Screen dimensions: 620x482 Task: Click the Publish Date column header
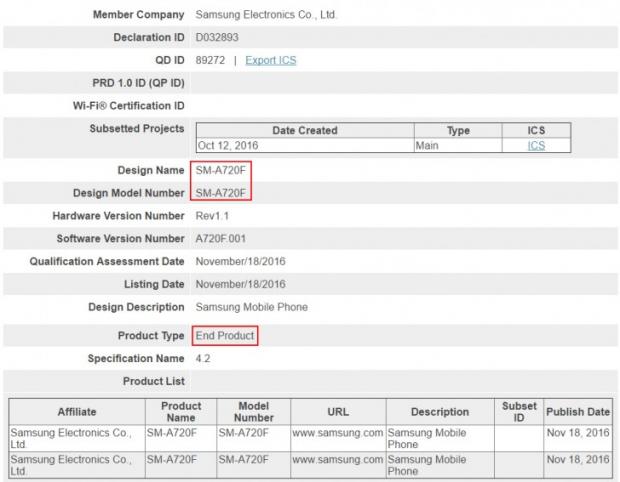click(577, 411)
